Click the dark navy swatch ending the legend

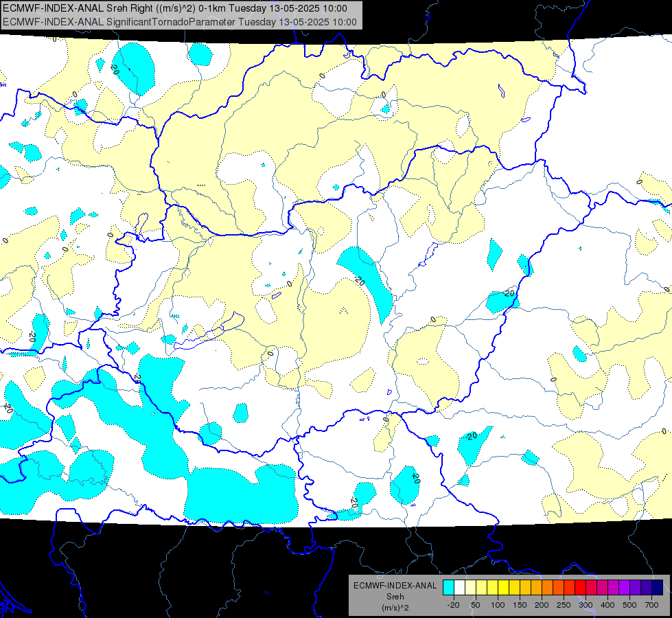coord(658,587)
